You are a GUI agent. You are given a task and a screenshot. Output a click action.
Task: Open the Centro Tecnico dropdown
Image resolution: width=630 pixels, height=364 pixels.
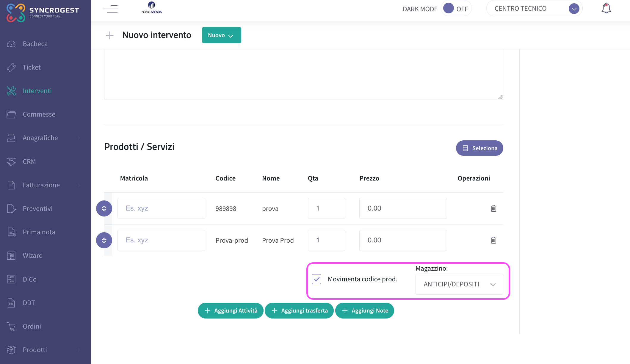[534, 9]
